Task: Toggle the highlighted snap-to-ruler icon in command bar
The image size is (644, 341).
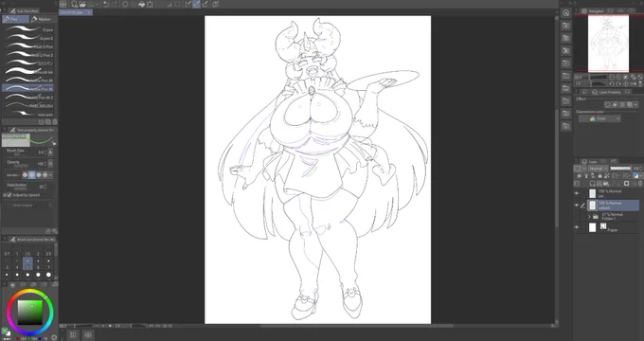Action: click(196, 4)
